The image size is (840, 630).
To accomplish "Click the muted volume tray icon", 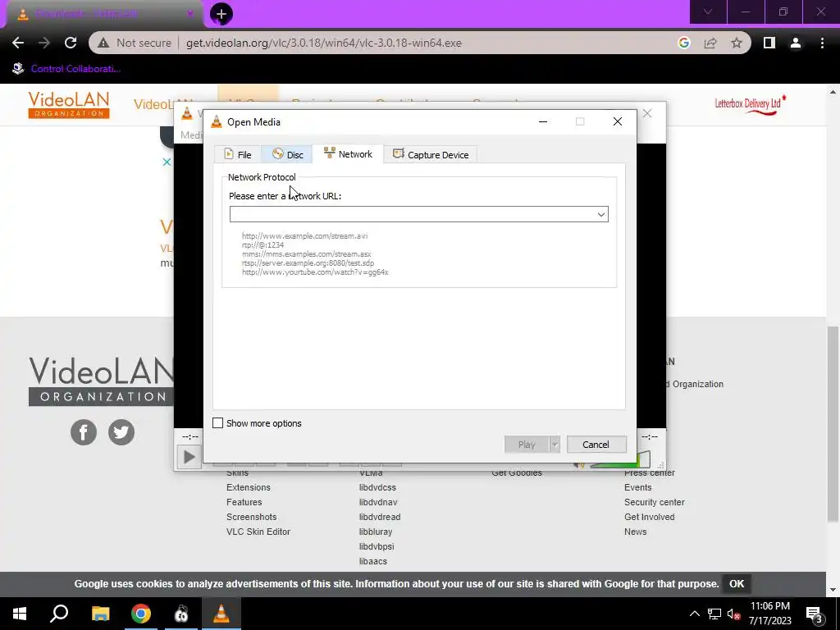I will [733, 614].
